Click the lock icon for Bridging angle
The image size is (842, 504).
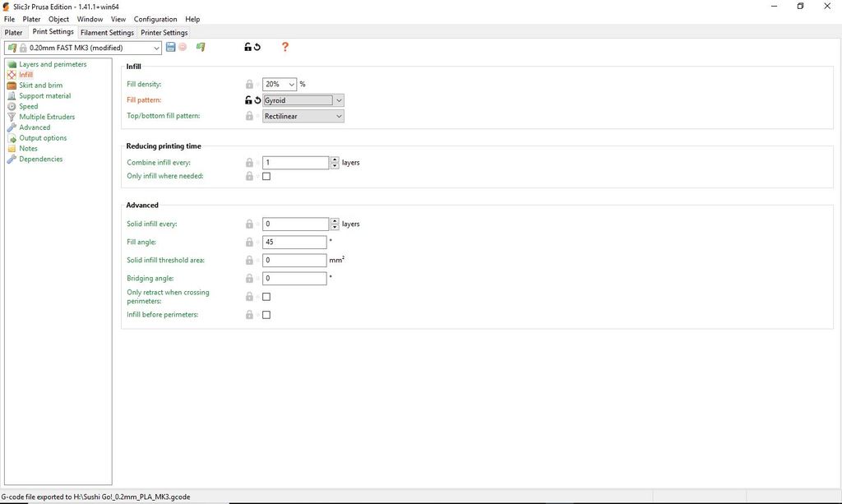[x=249, y=279]
